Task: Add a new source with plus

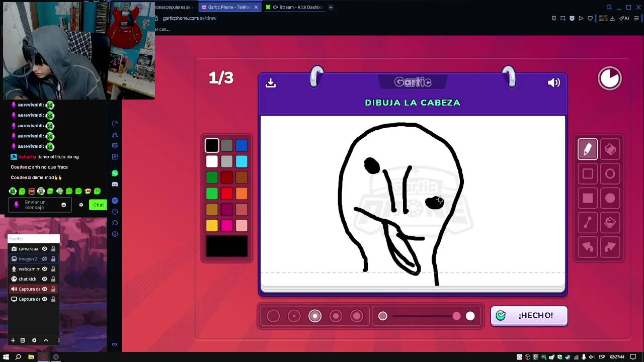Action: 13,340
